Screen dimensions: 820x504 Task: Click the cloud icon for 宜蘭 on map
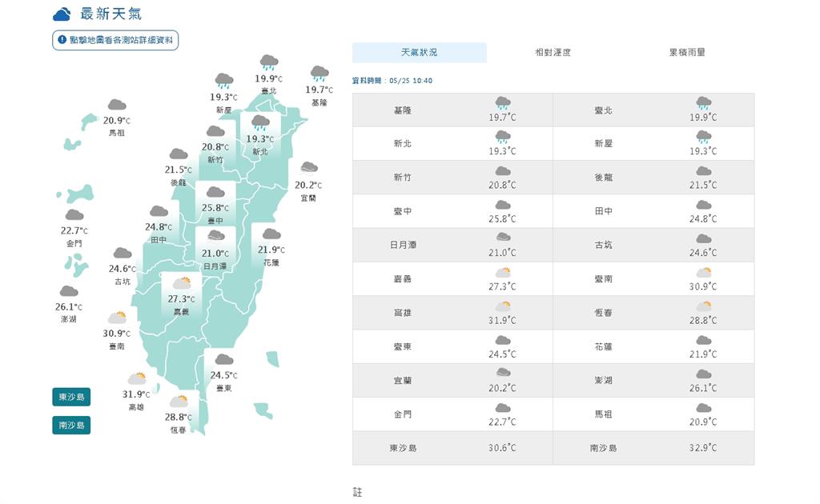308,168
